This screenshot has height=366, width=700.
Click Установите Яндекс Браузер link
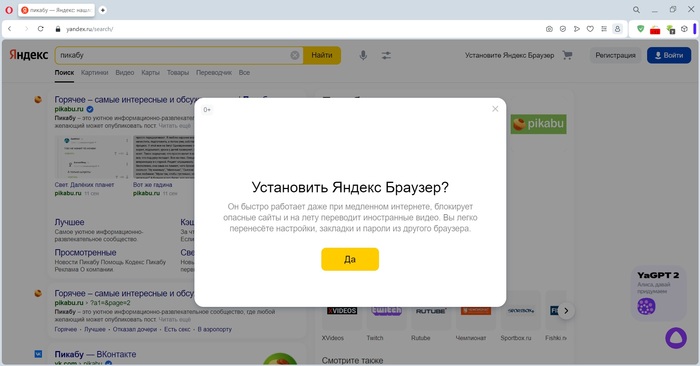[509, 55]
